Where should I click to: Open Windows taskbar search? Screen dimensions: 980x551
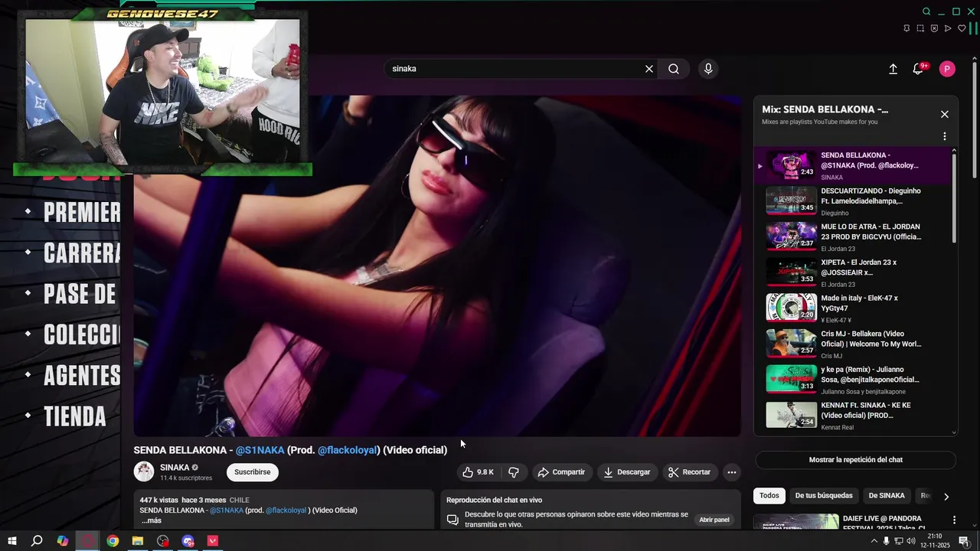(37, 541)
